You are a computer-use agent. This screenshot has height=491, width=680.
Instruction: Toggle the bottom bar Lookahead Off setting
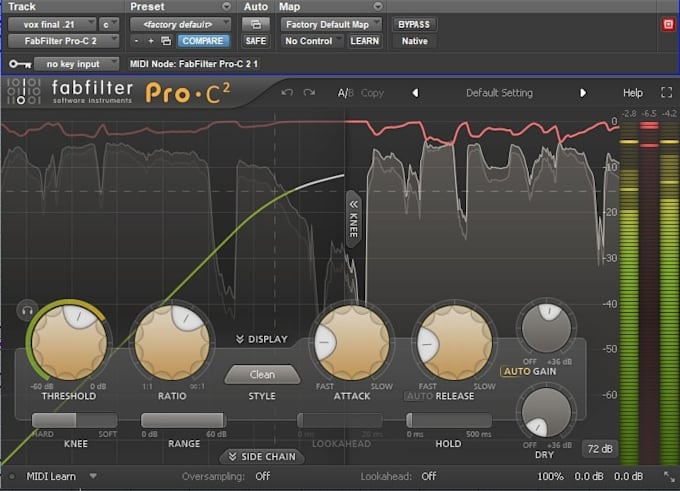(428, 476)
